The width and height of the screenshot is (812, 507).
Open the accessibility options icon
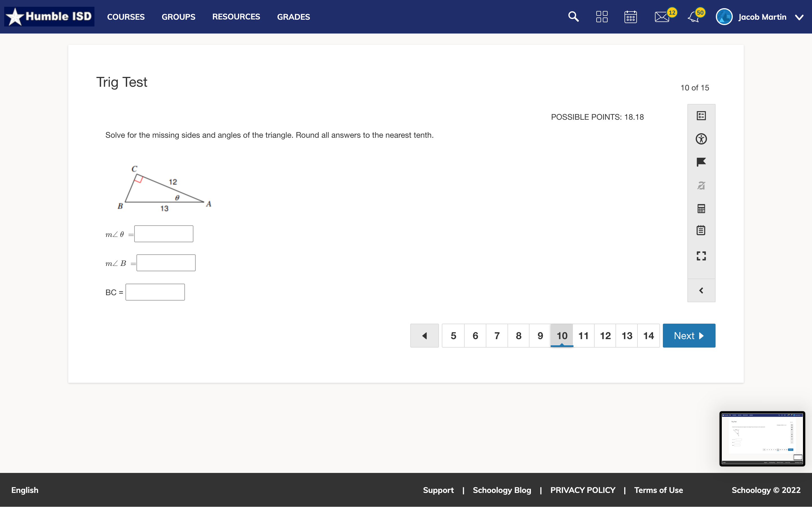coord(701,139)
